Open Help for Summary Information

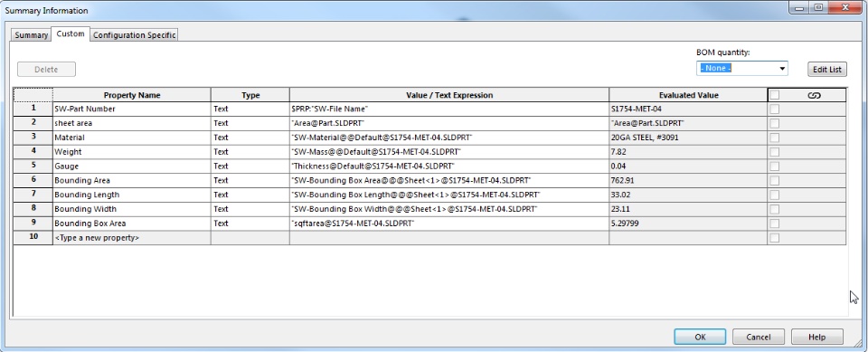pyautogui.click(x=817, y=337)
